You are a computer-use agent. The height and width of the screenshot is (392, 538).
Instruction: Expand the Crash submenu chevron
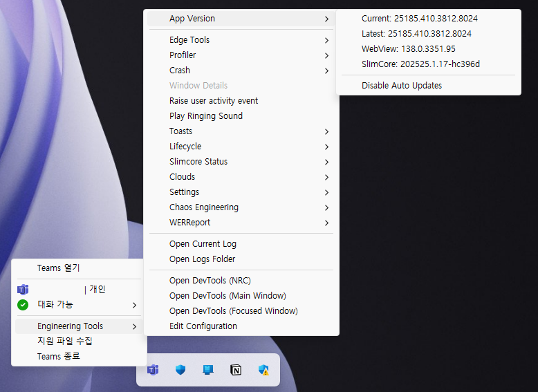[x=326, y=71]
